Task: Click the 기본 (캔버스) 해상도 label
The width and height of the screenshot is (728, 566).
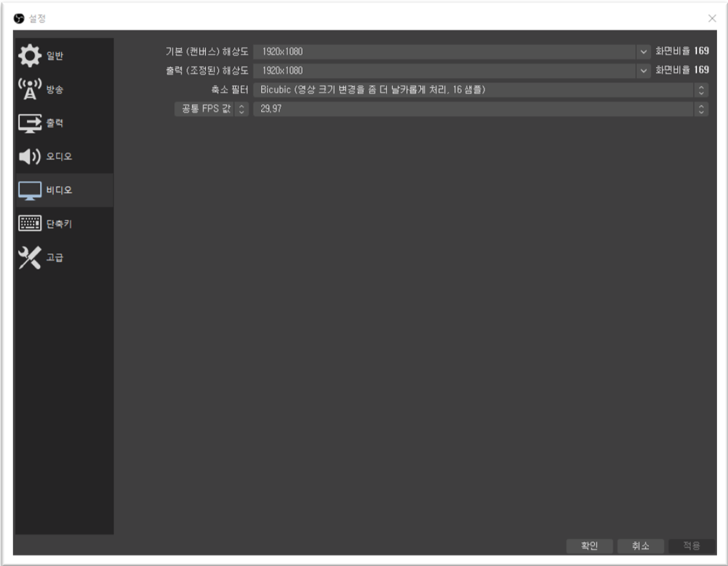Action: tap(207, 52)
